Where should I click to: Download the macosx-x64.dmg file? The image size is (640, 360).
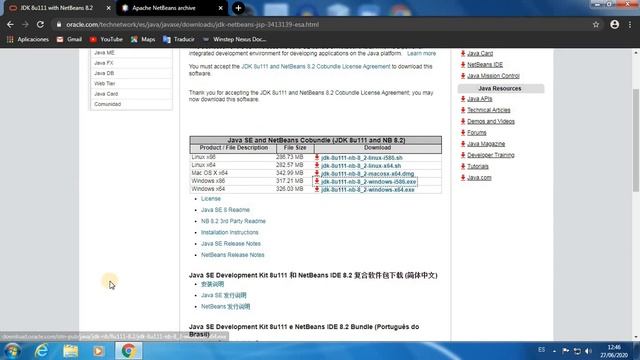pyautogui.click(x=367, y=173)
